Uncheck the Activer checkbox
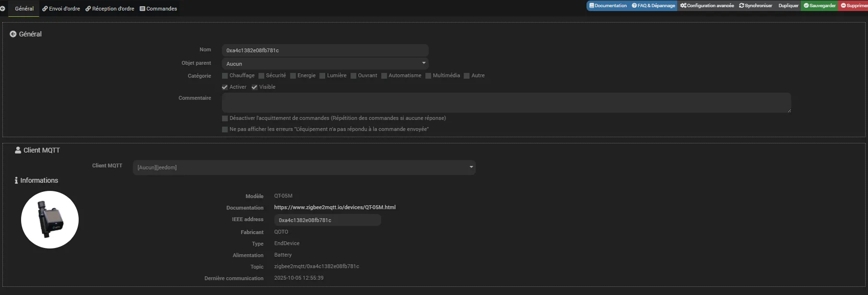 click(225, 87)
